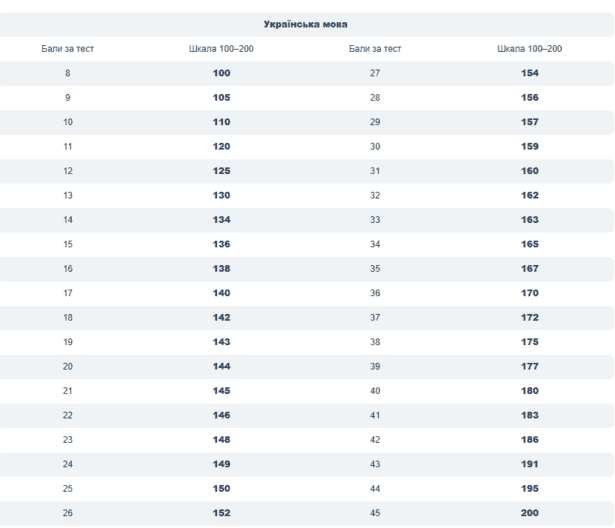Select scale value 125 in the table
This screenshot has height=528, width=615.
click(221, 171)
